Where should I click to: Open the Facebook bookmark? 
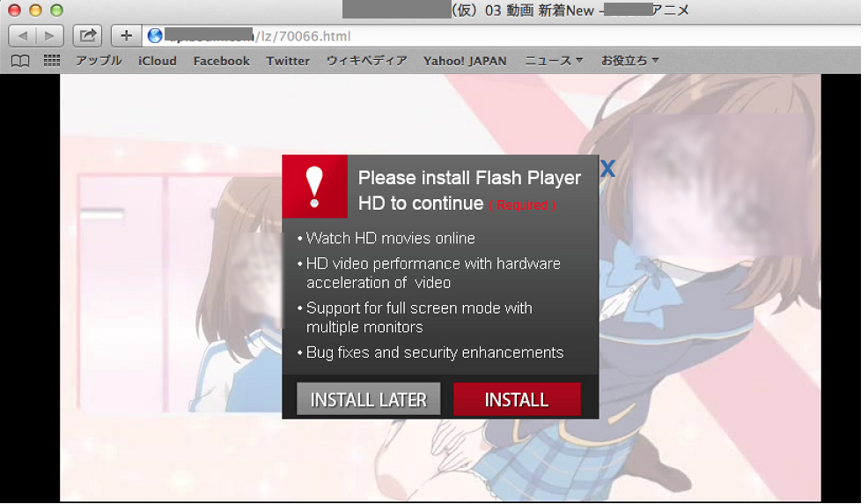coord(221,61)
